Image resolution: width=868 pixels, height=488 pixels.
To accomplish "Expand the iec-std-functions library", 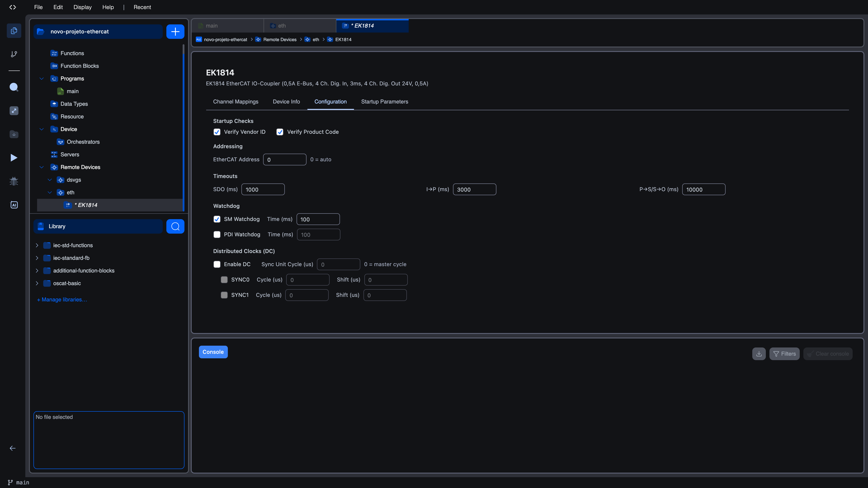I will tap(37, 245).
